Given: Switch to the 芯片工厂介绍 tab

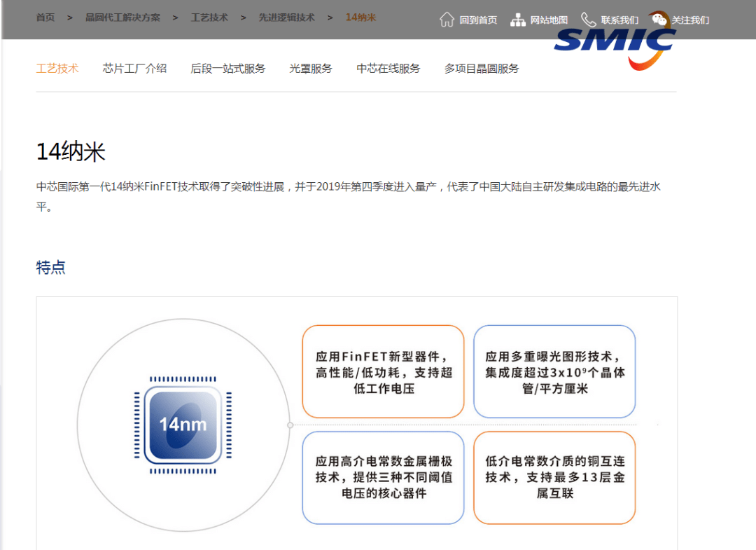Looking at the screenshot, I should [x=134, y=68].
